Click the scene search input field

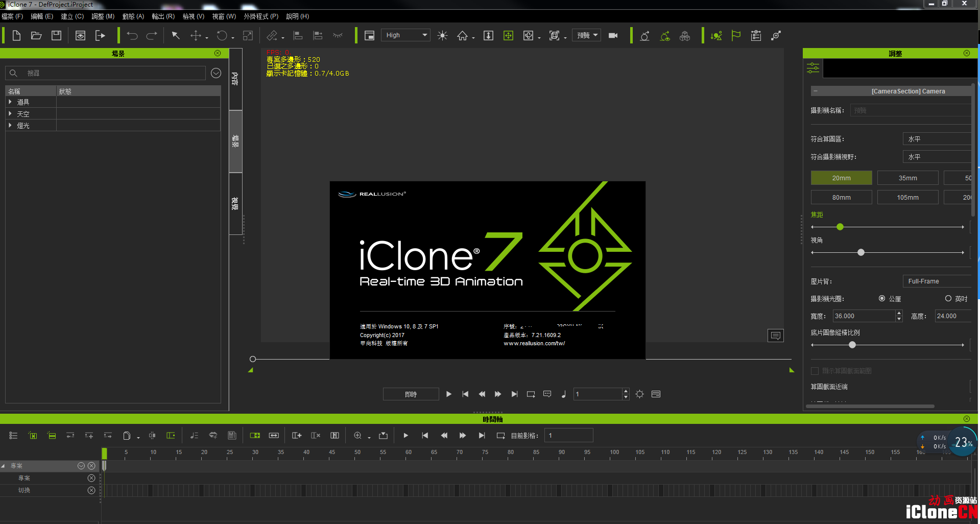pos(106,73)
